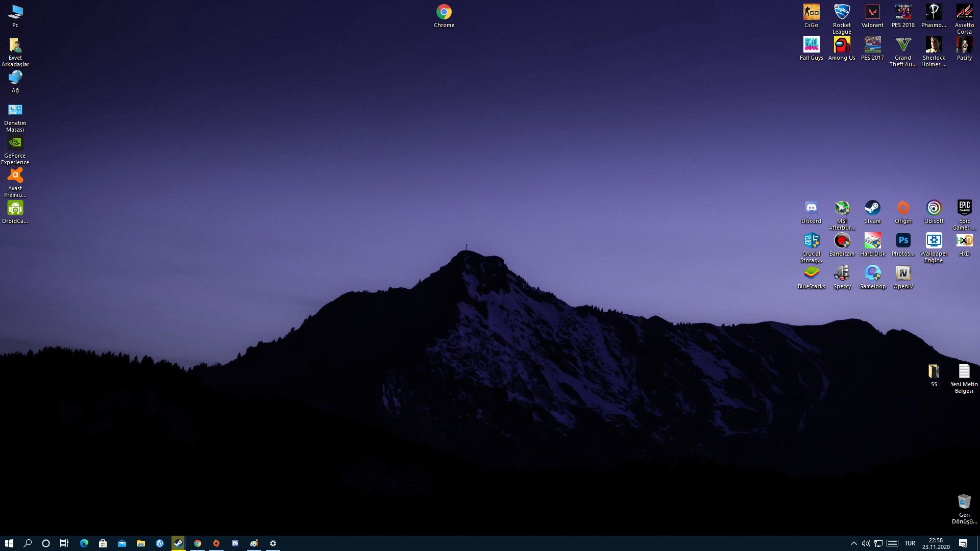Click the TUR input language indicator
Screen dimensions: 980x551
click(x=910, y=543)
